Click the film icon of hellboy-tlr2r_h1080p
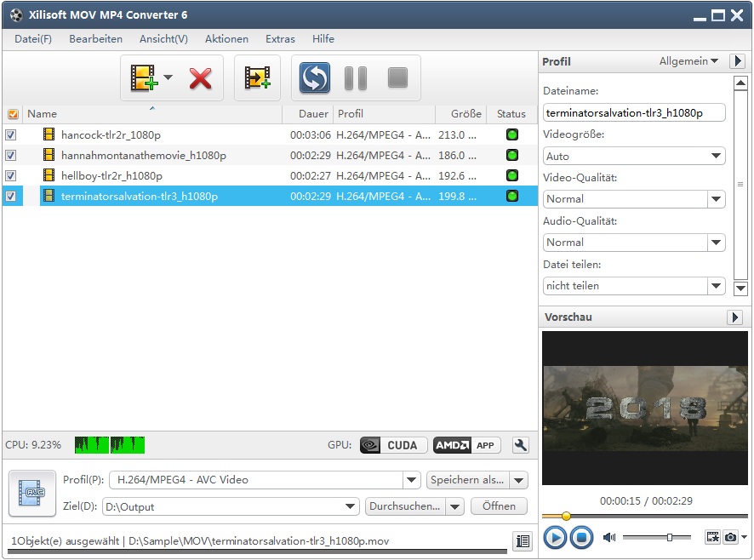 coord(49,175)
